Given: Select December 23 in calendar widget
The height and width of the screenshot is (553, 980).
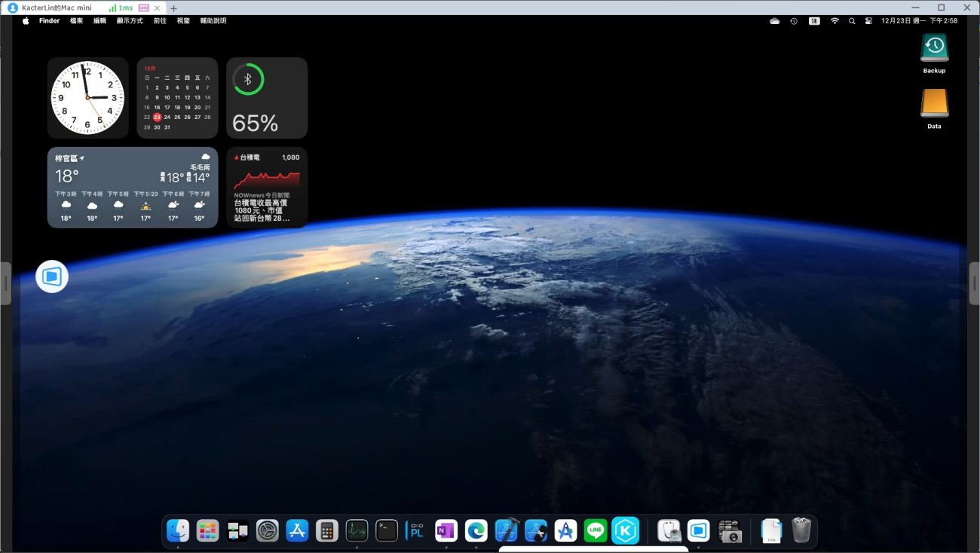Looking at the screenshot, I should (157, 117).
